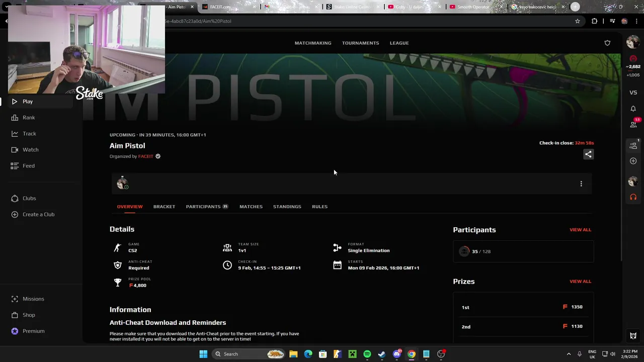View all participants
The height and width of the screenshot is (362, 644).
click(x=580, y=230)
